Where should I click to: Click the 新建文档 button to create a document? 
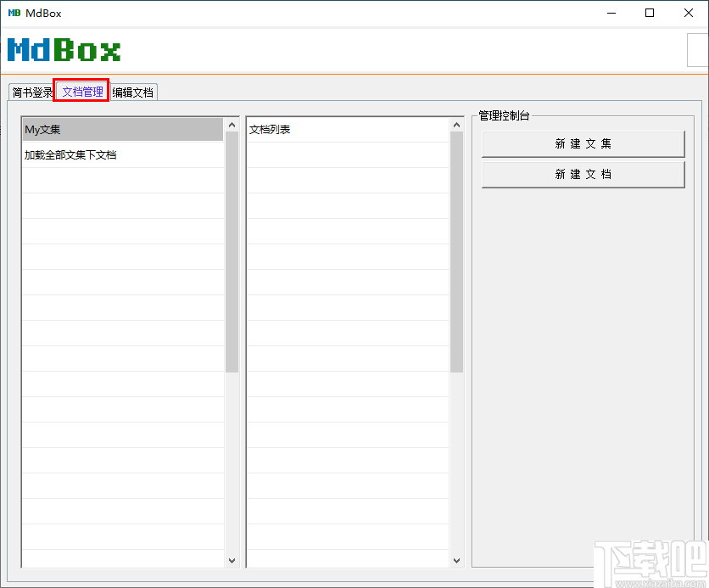(583, 174)
